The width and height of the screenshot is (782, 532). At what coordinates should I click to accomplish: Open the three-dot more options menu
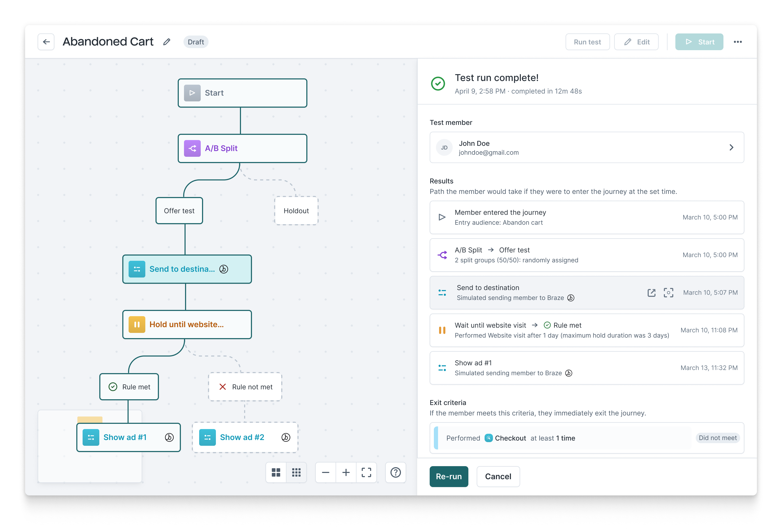[x=738, y=42]
